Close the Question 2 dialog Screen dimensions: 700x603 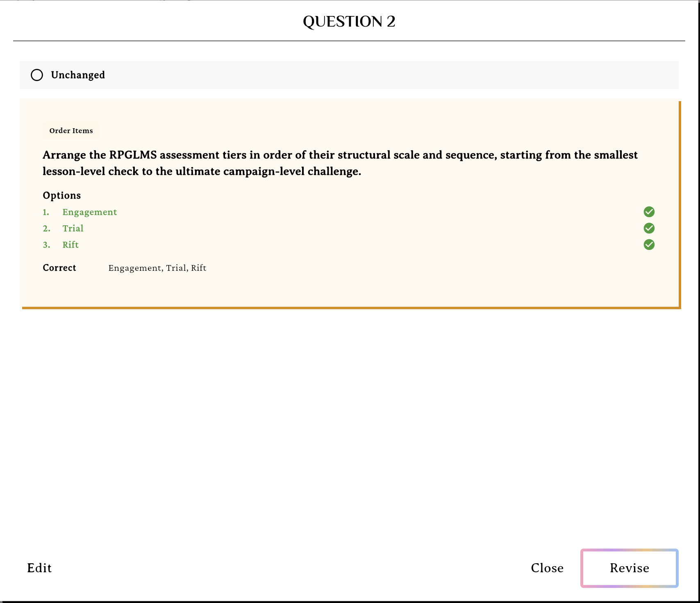pyautogui.click(x=547, y=568)
